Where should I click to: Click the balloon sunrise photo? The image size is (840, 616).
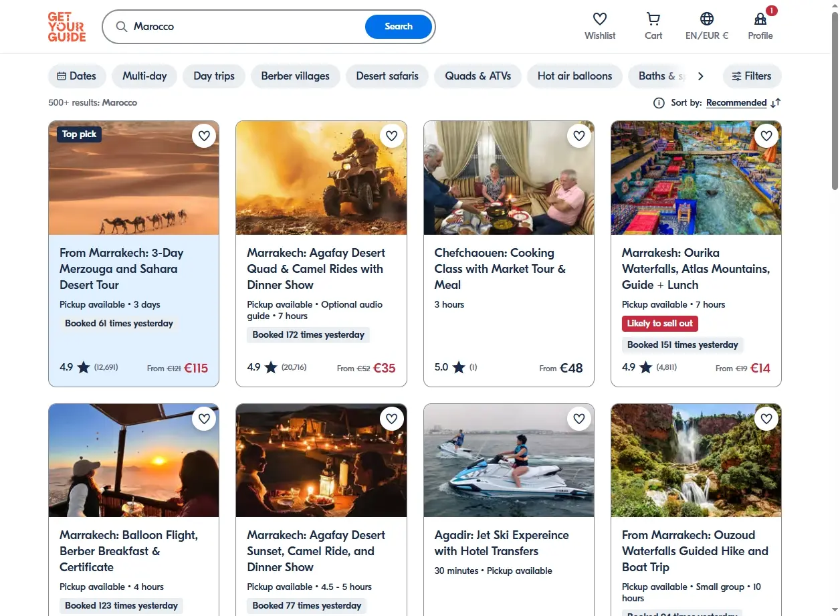coord(134,460)
